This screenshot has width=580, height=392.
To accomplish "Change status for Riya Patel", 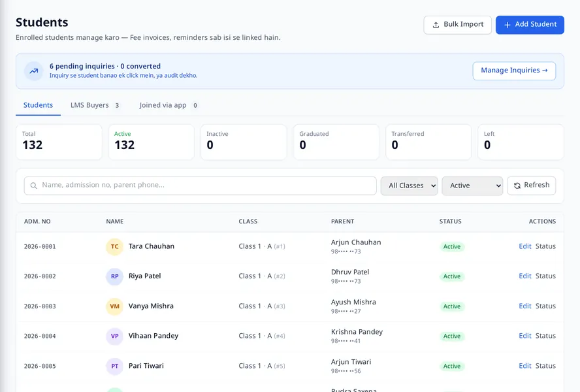I will 545,276.
